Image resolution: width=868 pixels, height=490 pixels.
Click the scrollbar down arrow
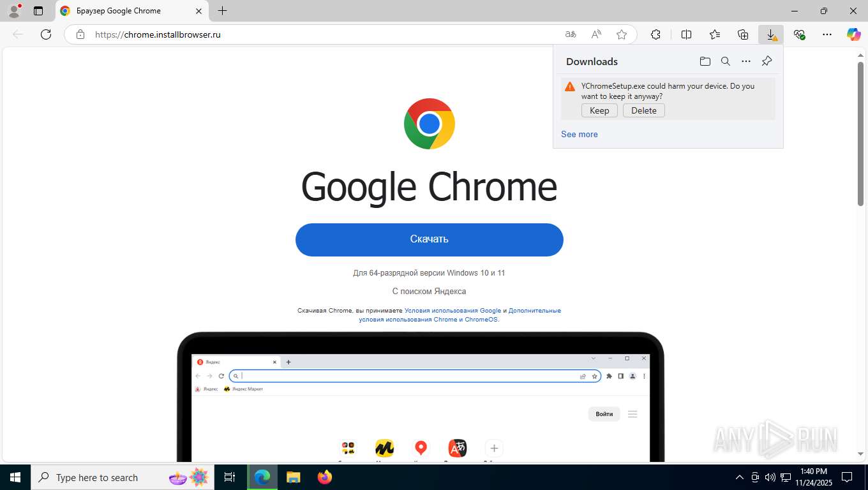pyautogui.click(x=860, y=454)
